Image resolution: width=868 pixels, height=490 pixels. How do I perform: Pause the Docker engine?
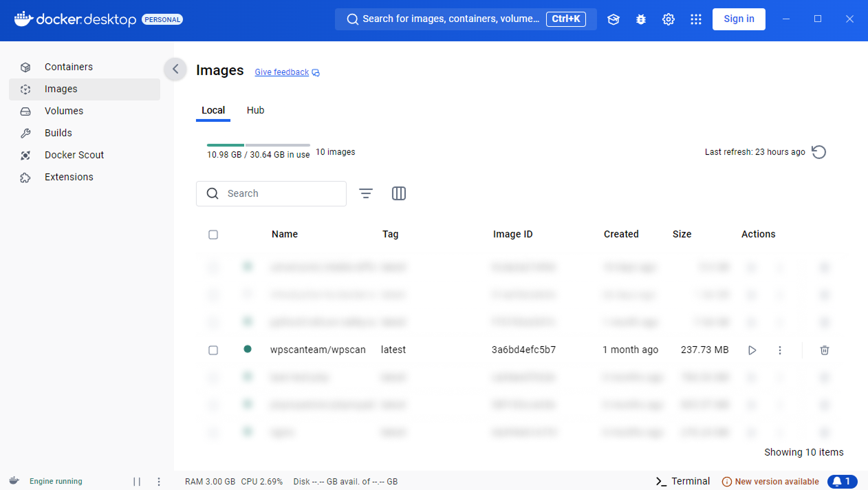137,481
